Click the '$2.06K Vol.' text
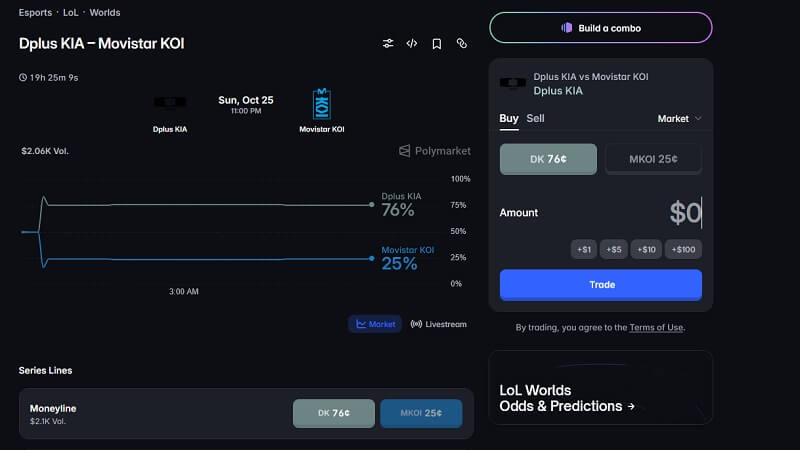The image size is (800, 450). [x=45, y=151]
